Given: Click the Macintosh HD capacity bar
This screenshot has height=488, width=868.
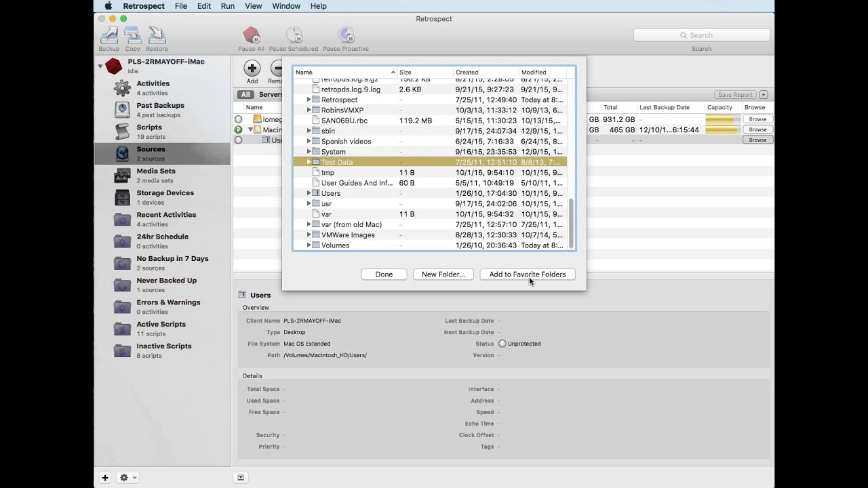Looking at the screenshot, I should coord(722,129).
